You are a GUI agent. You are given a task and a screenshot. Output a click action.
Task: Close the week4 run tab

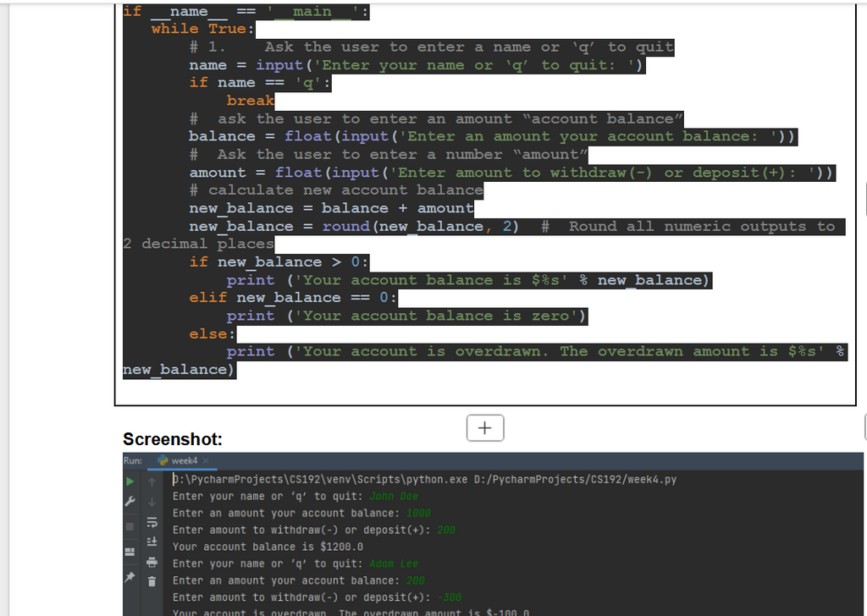[x=204, y=461]
